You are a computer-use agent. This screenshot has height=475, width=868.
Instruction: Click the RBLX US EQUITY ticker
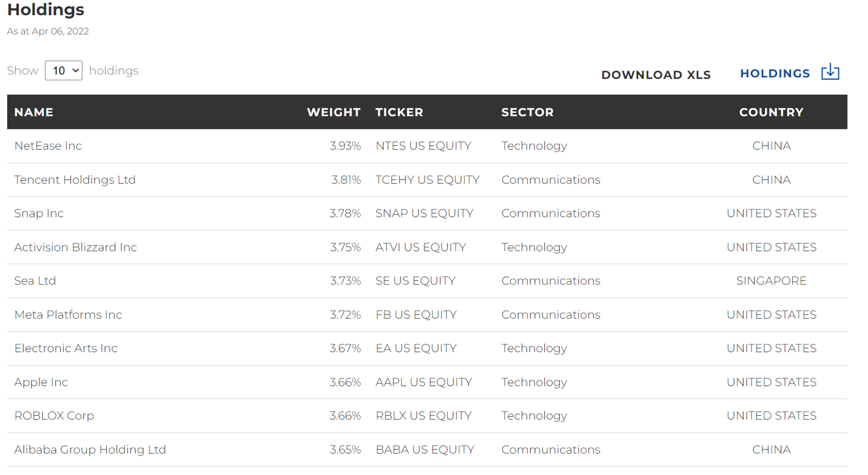423,416
